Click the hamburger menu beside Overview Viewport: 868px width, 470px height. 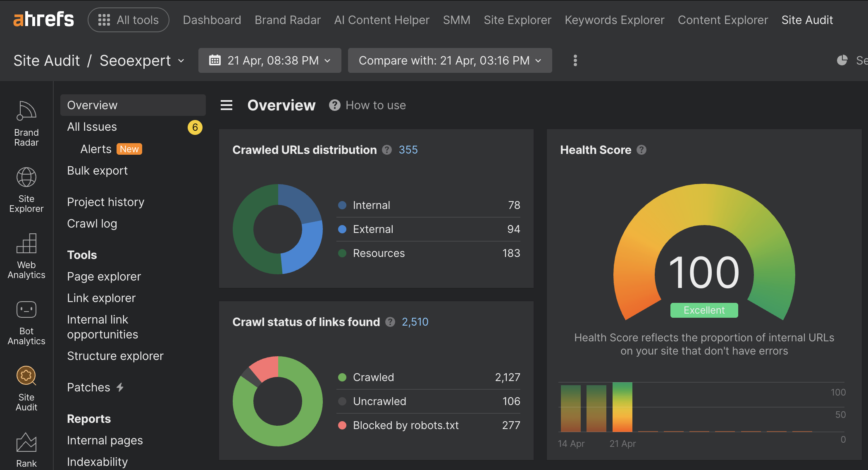click(226, 105)
